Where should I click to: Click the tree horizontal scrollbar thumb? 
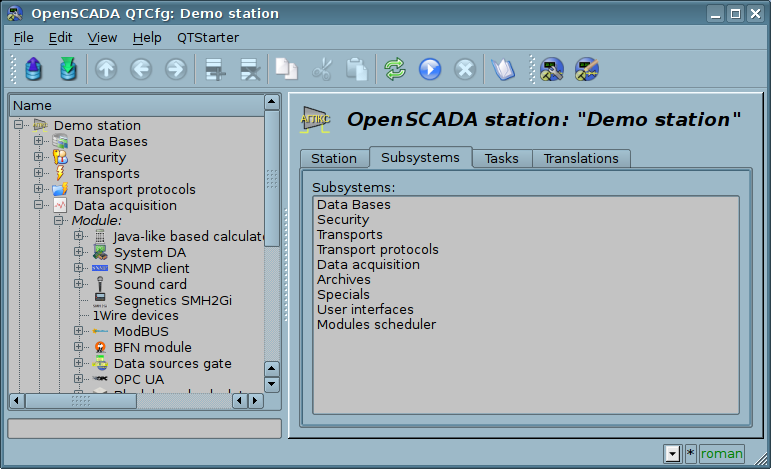tap(81, 401)
